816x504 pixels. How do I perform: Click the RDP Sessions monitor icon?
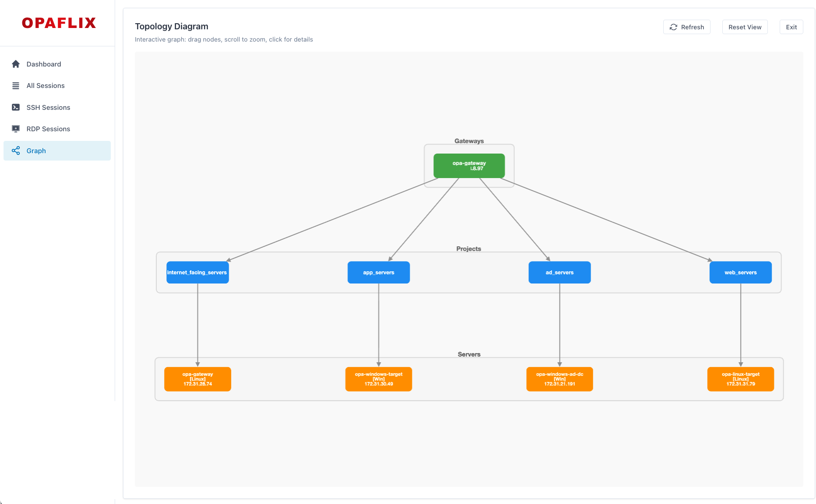pos(16,129)
